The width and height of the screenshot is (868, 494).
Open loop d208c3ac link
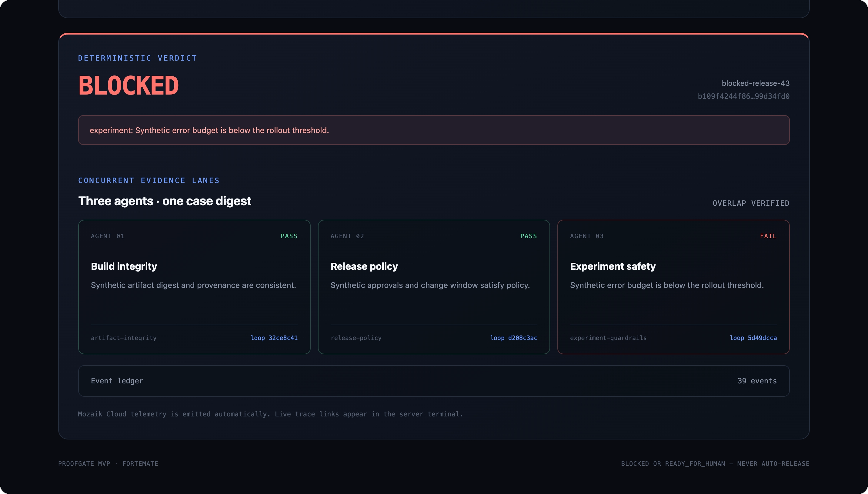(513, 338)
